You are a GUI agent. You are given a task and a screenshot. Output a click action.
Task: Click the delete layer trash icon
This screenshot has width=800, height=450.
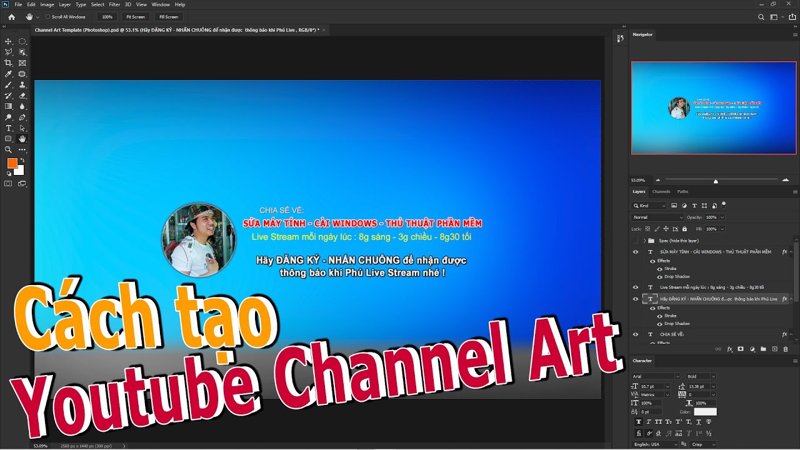786,349
